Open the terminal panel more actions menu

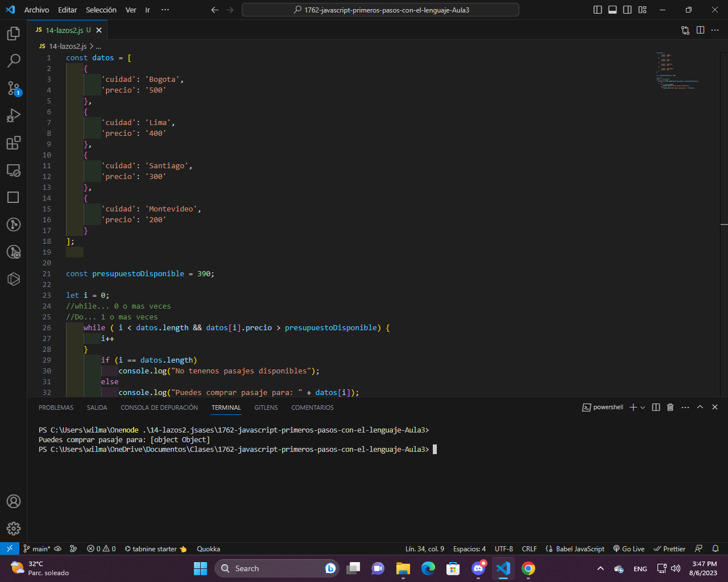(x=685, y=407)
